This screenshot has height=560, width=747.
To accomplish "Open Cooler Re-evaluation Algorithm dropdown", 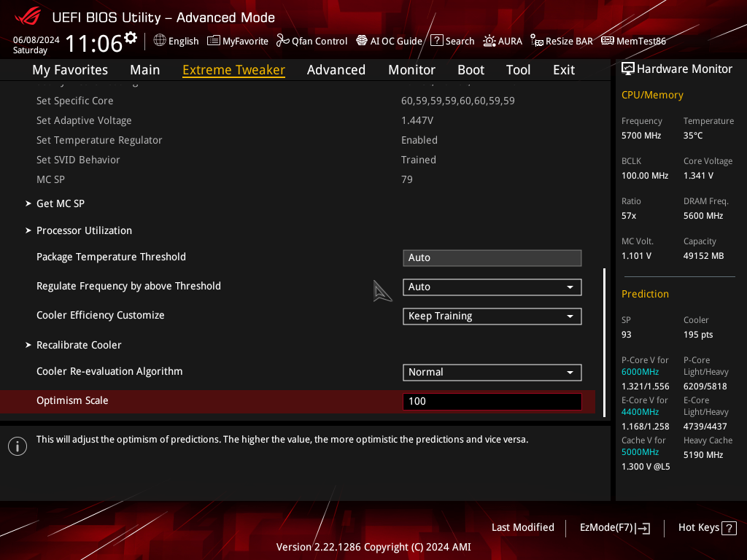I will (x=492, y=373).
